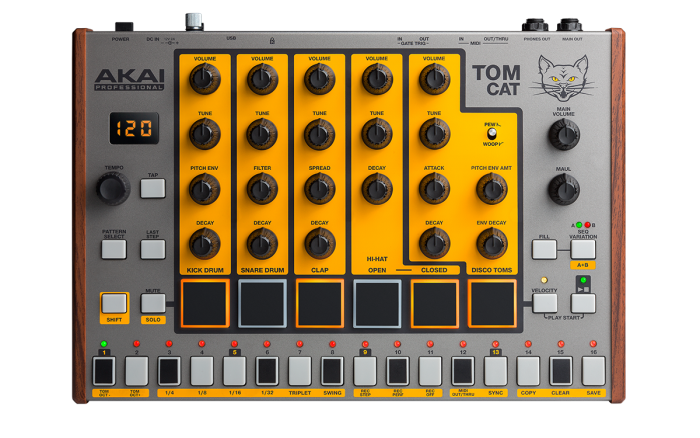This screenshot has height=438, width=700.
Task: Toggle step 9 Rec Step button
Action: pos(365,371)
